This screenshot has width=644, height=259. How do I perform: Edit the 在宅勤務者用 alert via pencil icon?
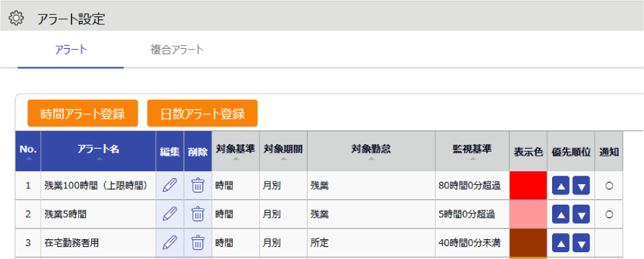tap(170, 243)
